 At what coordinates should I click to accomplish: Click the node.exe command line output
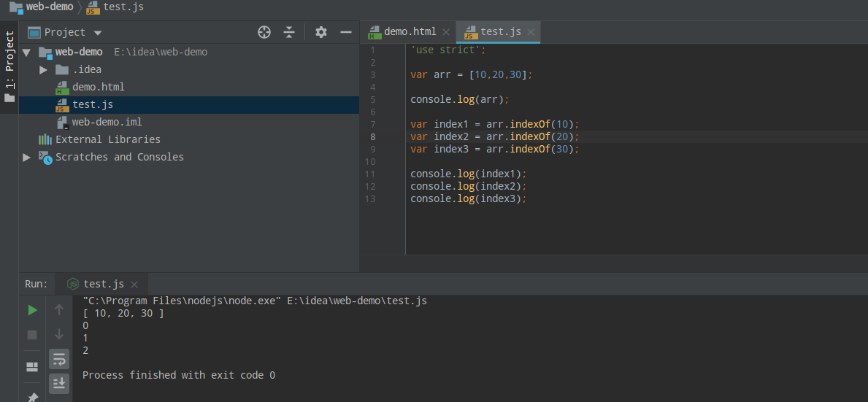point(255,301)
